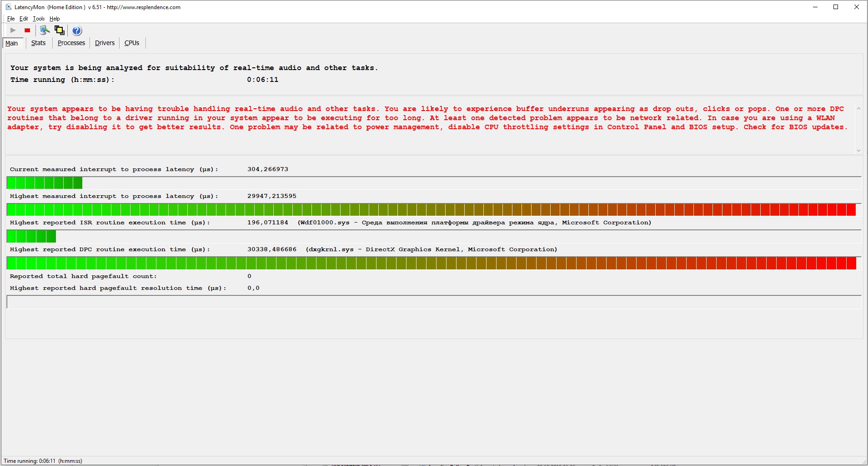The height and width of the screenshot is (466, 868).
Task: Click the elapsed time value 0:06:11 in the main panel
Action: (x=263, y=80)
